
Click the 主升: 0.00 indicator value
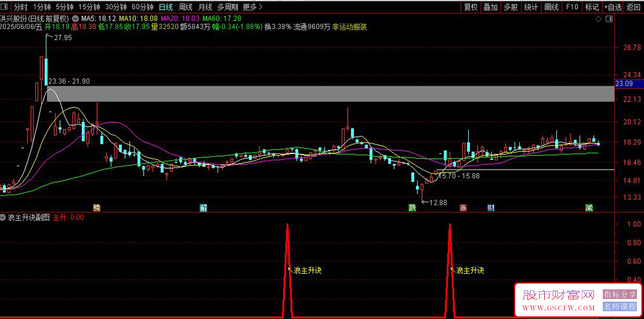(69, 217)
